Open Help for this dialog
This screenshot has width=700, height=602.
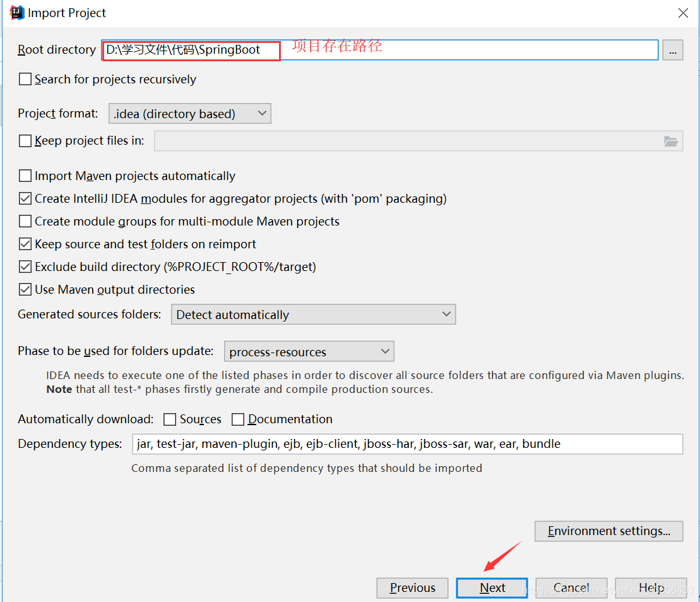(651, 587)
